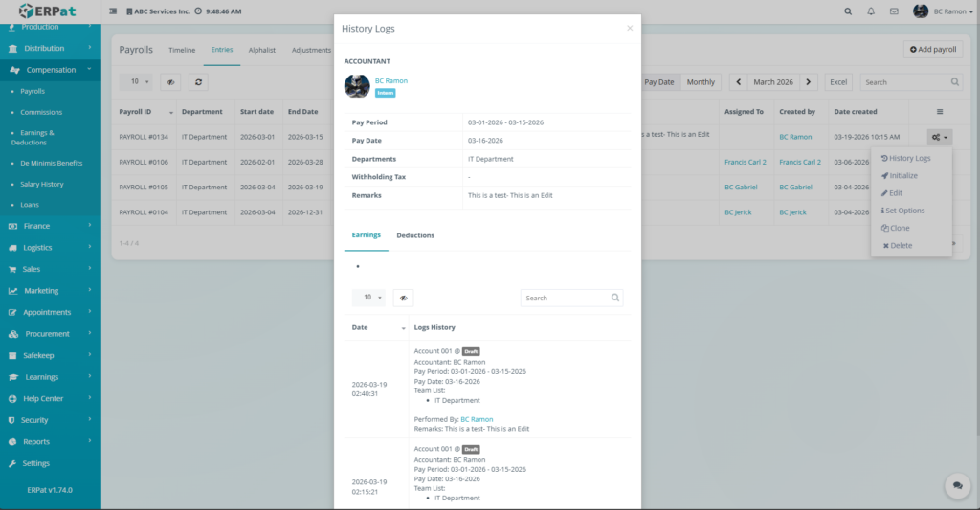
Task: Go to next month arrow
Action: click(x=809, y=82)
